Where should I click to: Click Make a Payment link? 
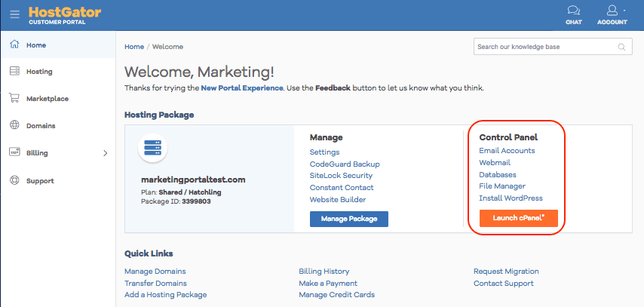[x=328, y=283]
